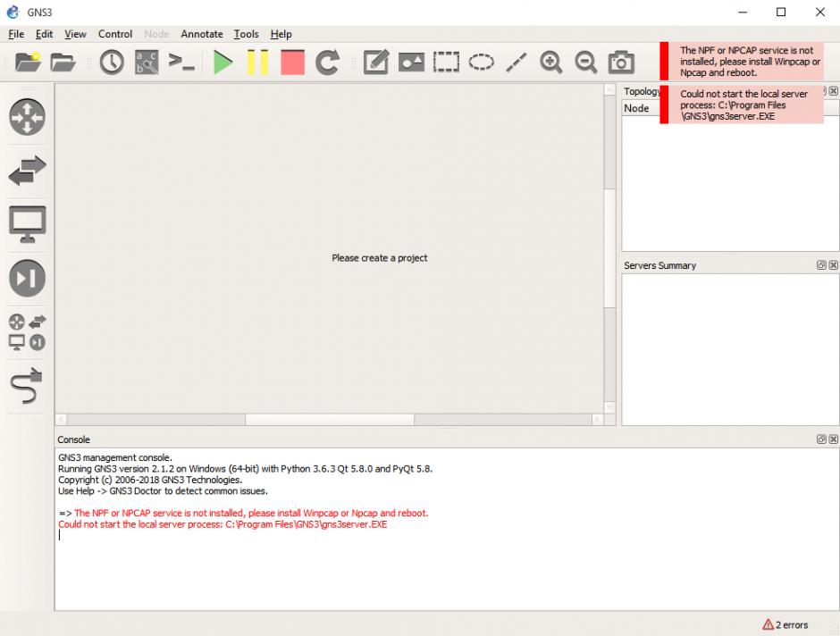Close the Servers Summary panel
This screenshot has height=636, width=840.
point(834,265)
